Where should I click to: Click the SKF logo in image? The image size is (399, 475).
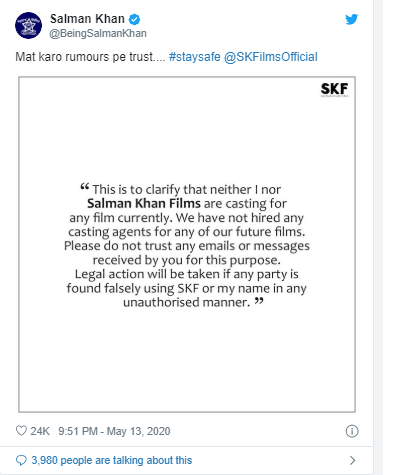334,90
